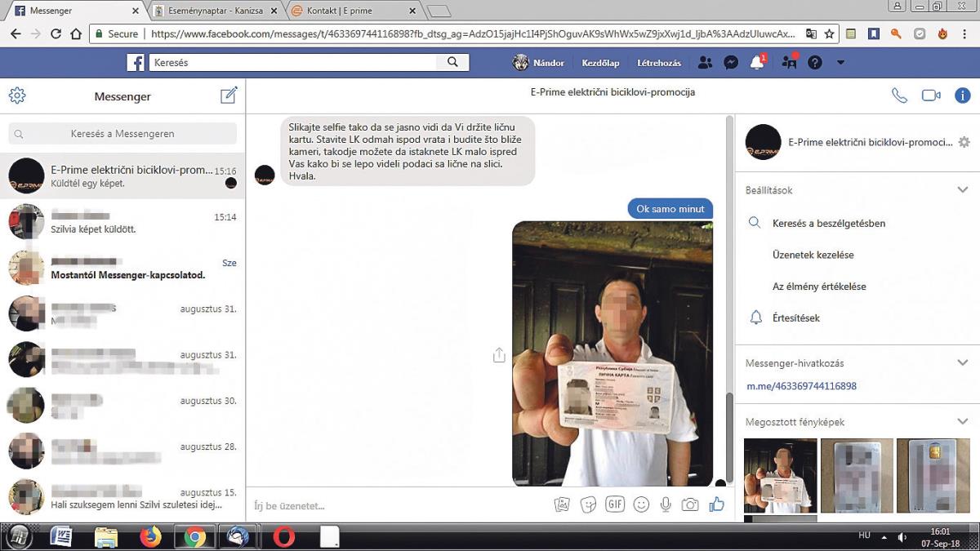Start a video chat with camera icon
The height and width of the screenshot is (551, 980).
[x=931, y=96]
